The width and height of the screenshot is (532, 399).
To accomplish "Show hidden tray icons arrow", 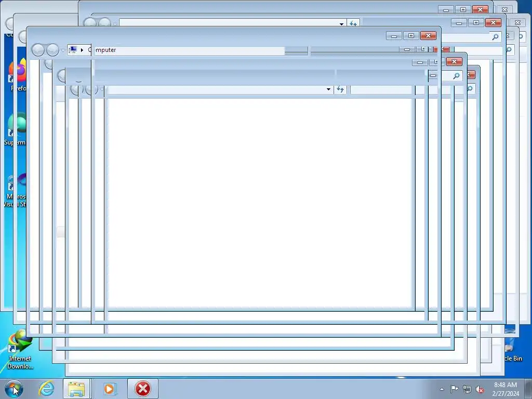I will coord(442,389).
